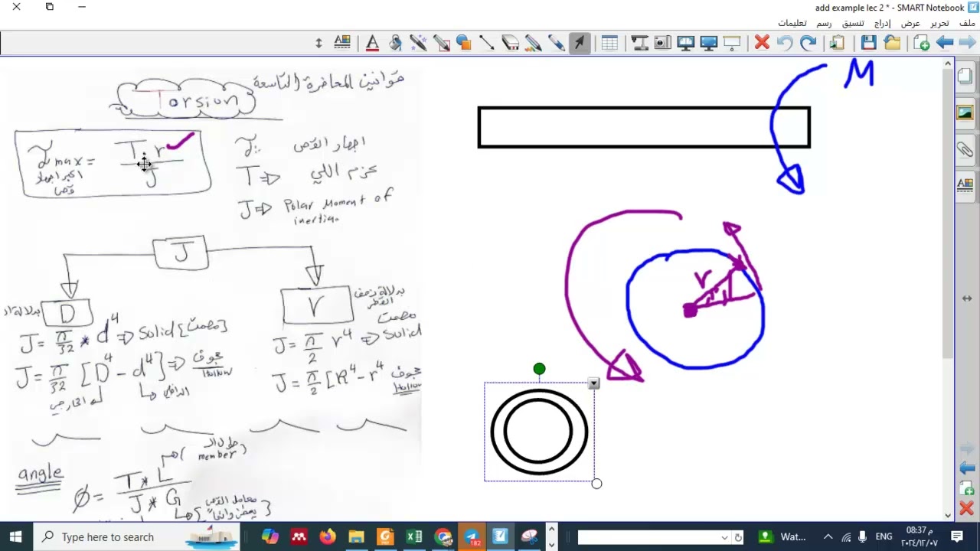Open the تنسيق (Format) menu

pos(853,24)
